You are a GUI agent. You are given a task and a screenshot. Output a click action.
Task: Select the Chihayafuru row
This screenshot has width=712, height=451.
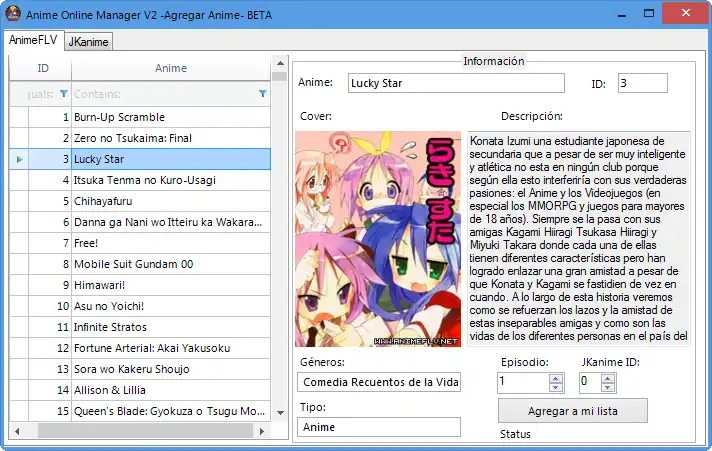[140, 201]
